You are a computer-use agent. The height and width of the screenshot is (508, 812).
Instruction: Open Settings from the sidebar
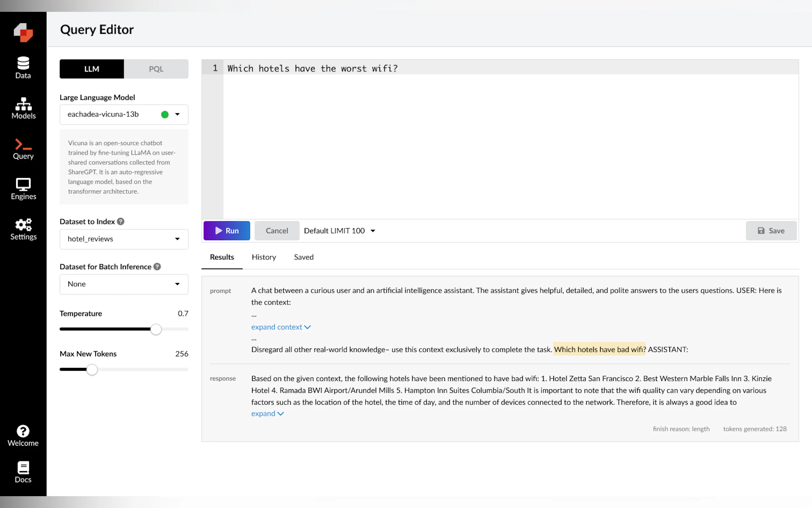pos(23,229)
